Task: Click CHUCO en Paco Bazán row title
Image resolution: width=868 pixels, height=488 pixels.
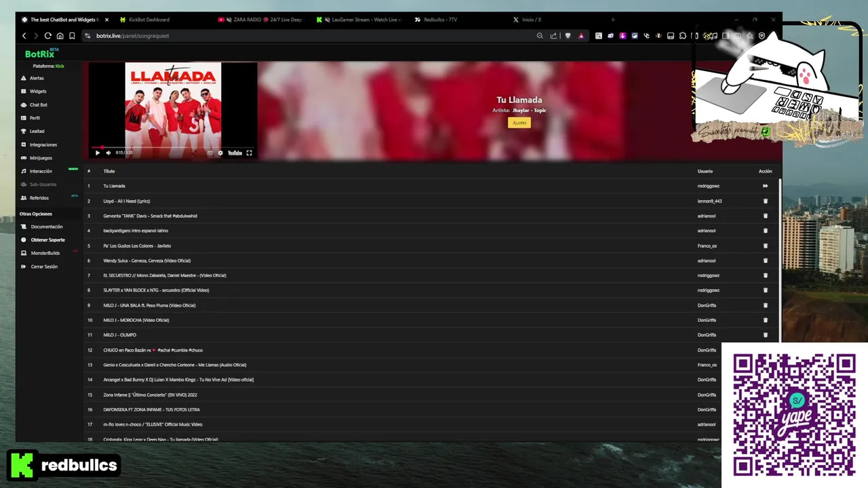Action: pyautogui.click(x=153, y=350)
